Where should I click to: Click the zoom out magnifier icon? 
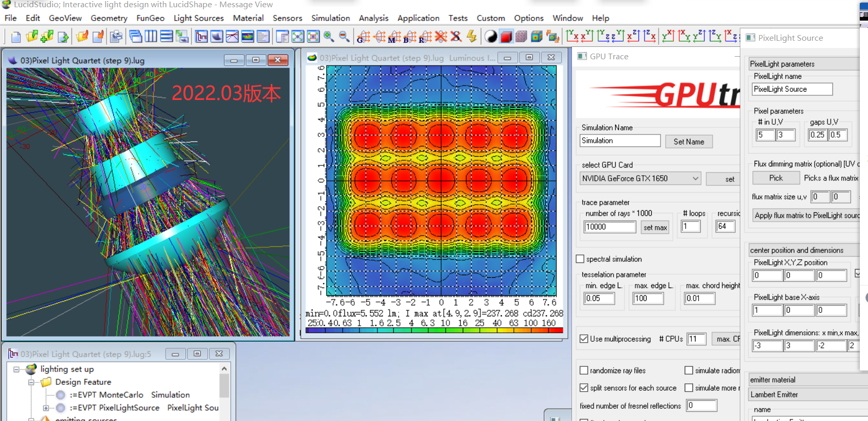point(344,37)
